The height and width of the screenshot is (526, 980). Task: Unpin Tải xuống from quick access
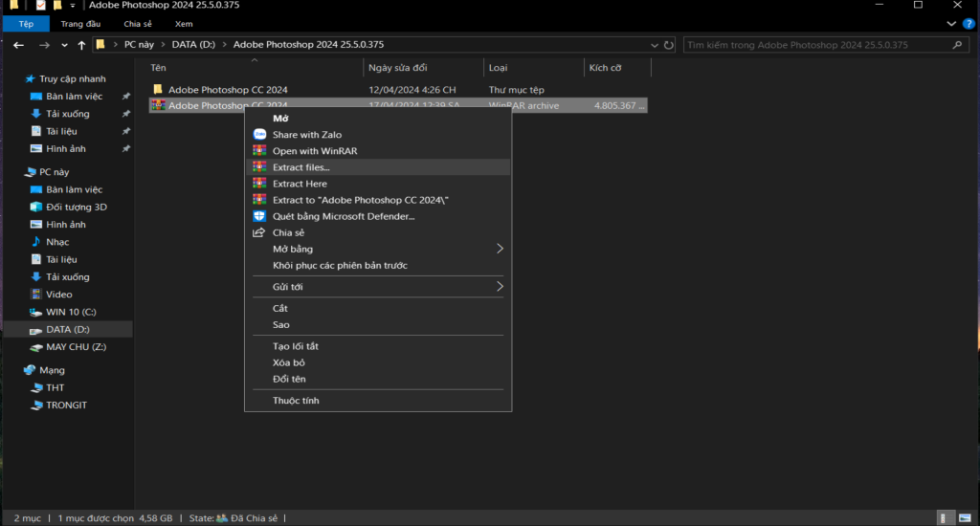pyautogui.click(x=126, y=114)
